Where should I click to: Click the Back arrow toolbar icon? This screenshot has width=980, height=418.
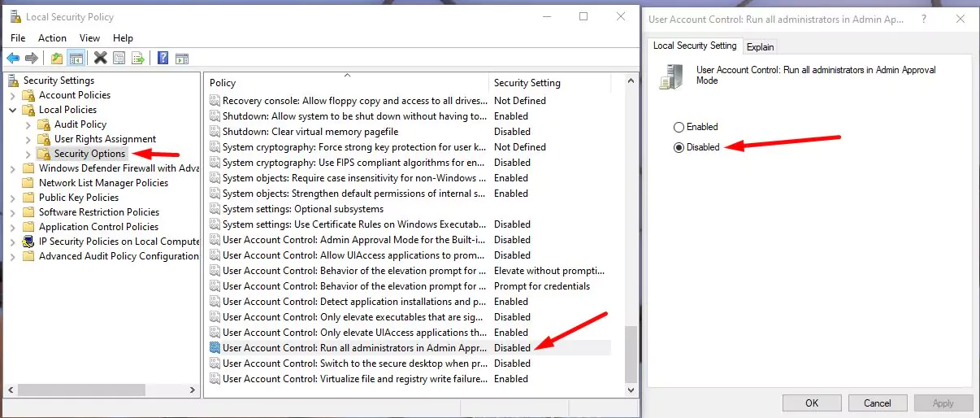point(13,58)
